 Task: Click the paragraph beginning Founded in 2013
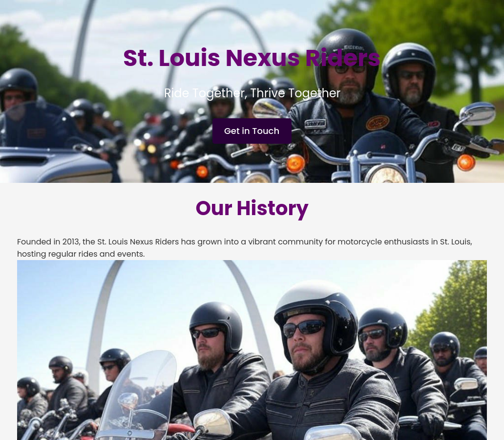pos(245,248)
